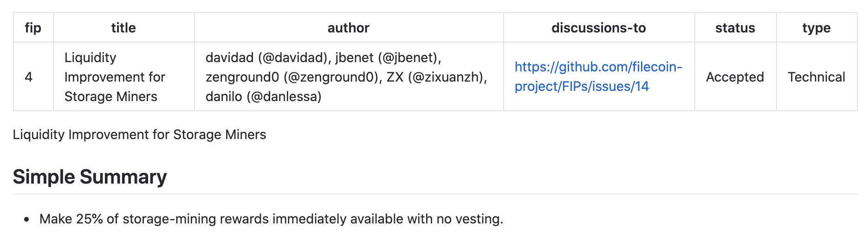Viewport: 868px width, 242px height.
Task: Click the Liquidity Improvement paragraph below the table
Action: 139,134
